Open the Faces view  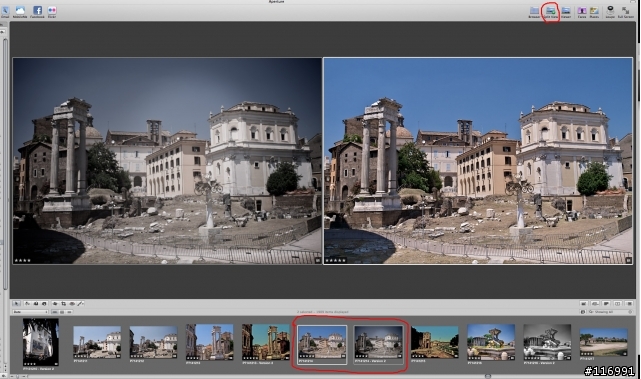click(x=582, y=11)
